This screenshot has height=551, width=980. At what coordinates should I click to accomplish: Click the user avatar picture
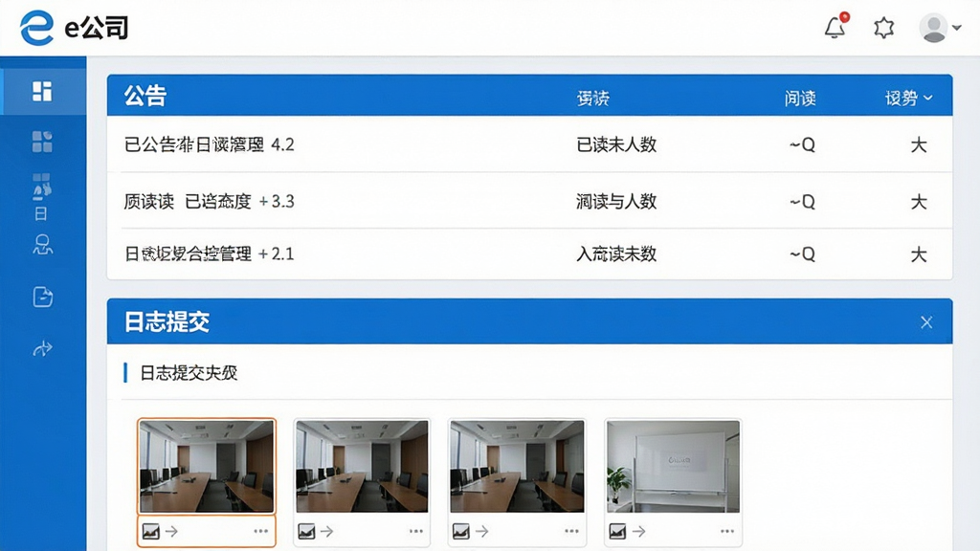pyautogui.click(x=934, y=28)
